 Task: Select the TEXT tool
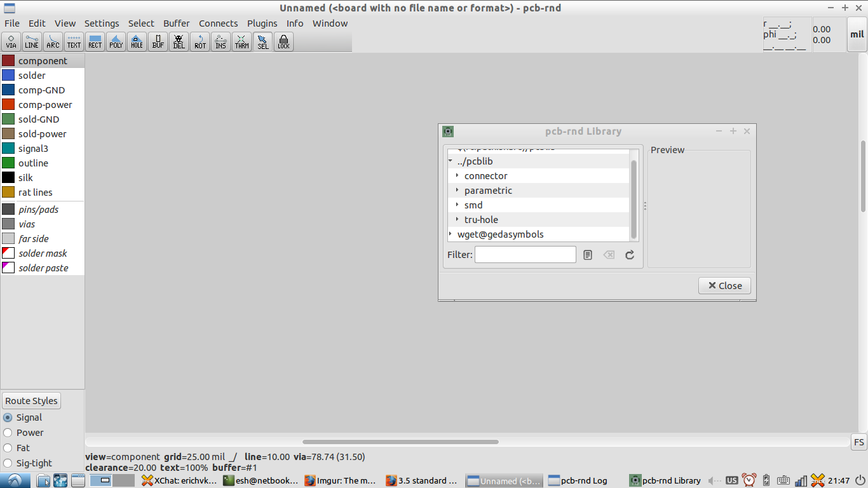pos(74,42)
